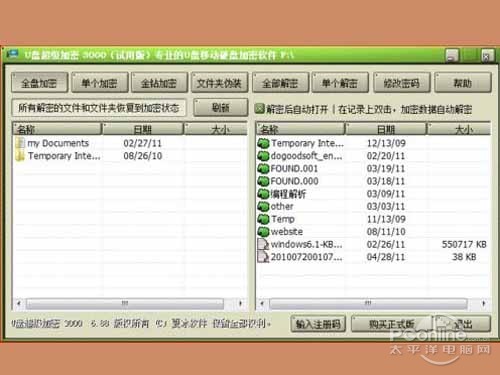
Task: Select the my Documents folder icon
Action: [x=20, y=143]
